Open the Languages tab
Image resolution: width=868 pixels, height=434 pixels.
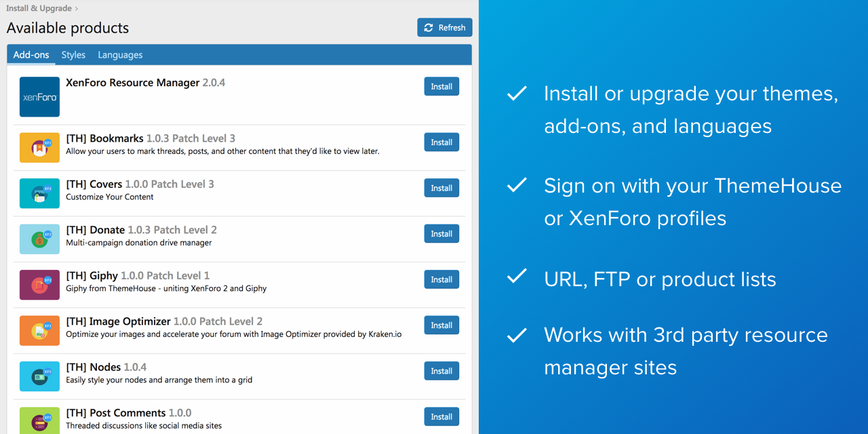tap(120, 55)
